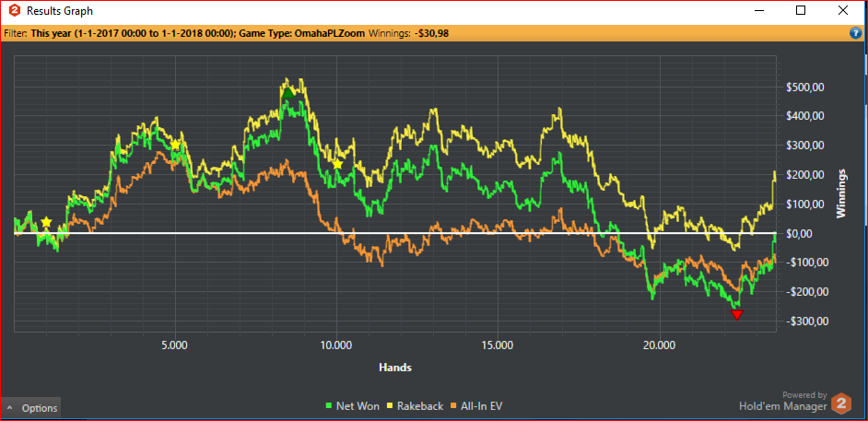
Task: Click the Hold'em Manager 2 title bar icon
Action: pyautogui.click(x=15, y=10)
